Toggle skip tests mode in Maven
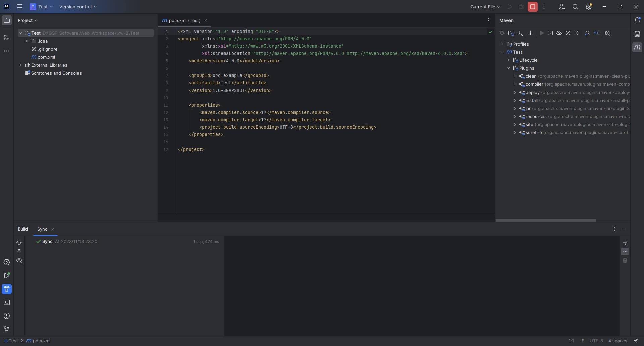644x346 pixels. [568, 33]
